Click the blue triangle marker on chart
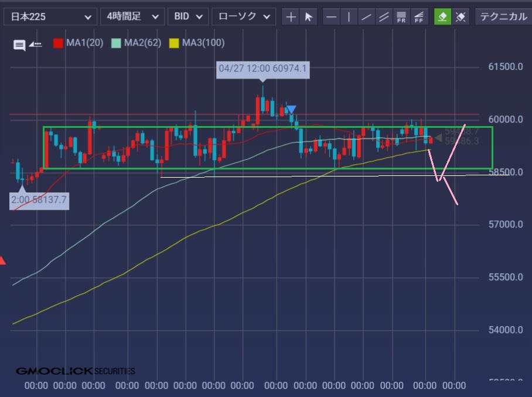532x397 pixels. pos(291,109)
